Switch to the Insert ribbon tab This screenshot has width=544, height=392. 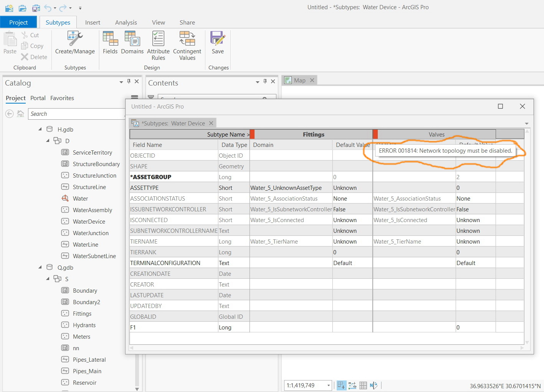93,22
